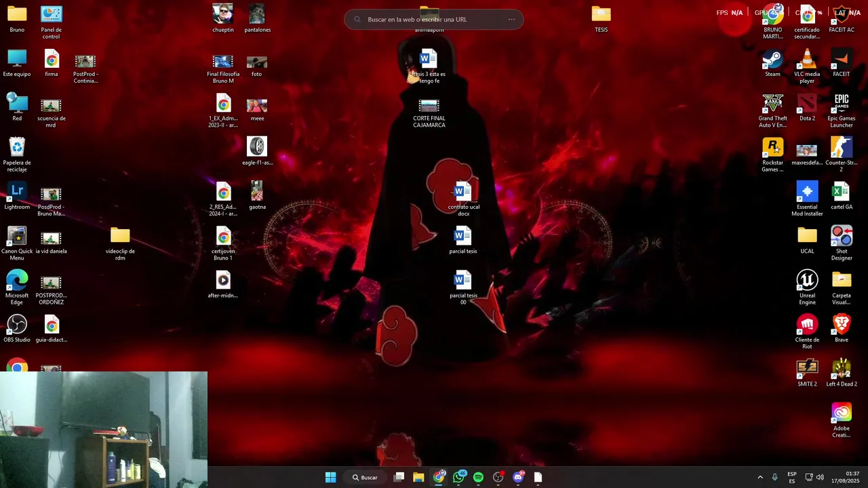Open Spotify from taskbar
Image resolution: width=868 pixels, height=488 pixels.
[479, 477]
